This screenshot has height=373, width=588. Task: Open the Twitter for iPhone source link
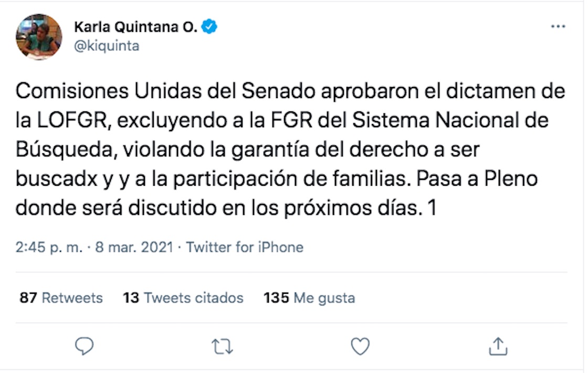245,247
